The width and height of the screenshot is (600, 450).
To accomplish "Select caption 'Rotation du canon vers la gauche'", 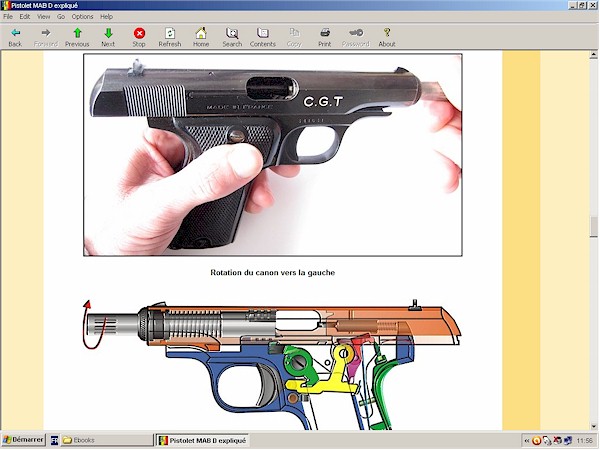I will coord(272,272).
